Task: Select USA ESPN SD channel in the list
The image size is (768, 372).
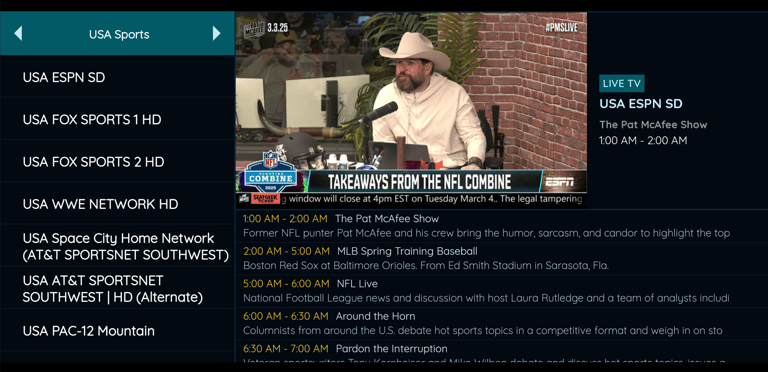Action: pos(117,77)
